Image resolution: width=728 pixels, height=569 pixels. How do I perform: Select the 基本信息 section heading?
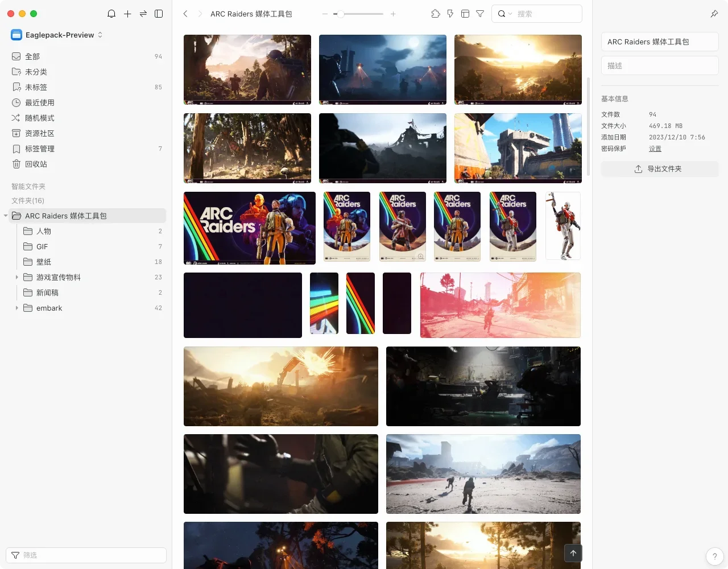615,99
